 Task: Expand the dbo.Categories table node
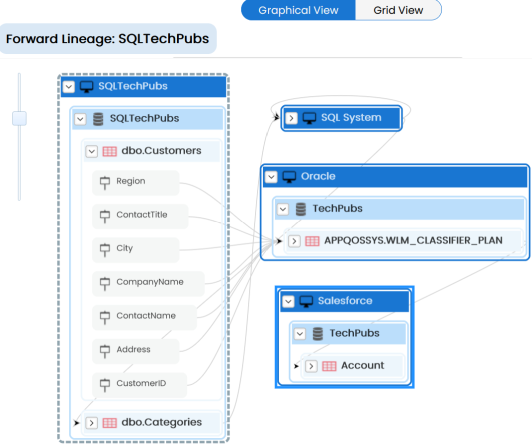point(92,423)
